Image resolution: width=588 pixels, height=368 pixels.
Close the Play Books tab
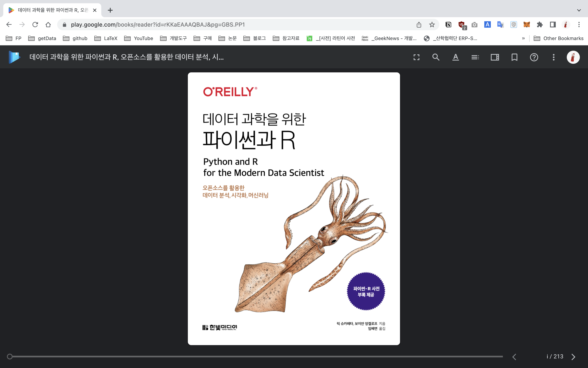[95, 10]
